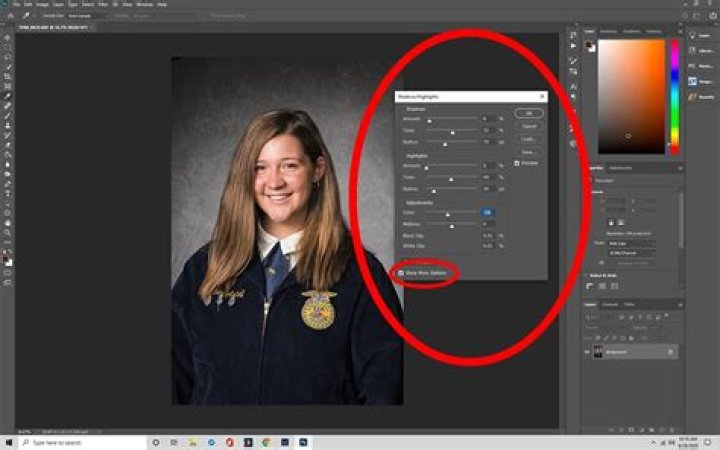
Task: Select the Eyedropper tool in toolbar
Action: (8, 96)
